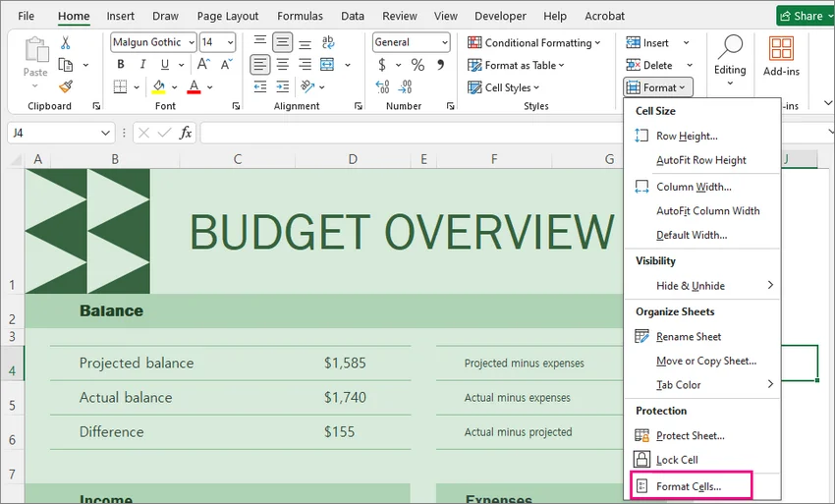Image resolution: width=835 pixels, height=504 pixels.
Task: Apply red font color
Action: coord(194,86)
